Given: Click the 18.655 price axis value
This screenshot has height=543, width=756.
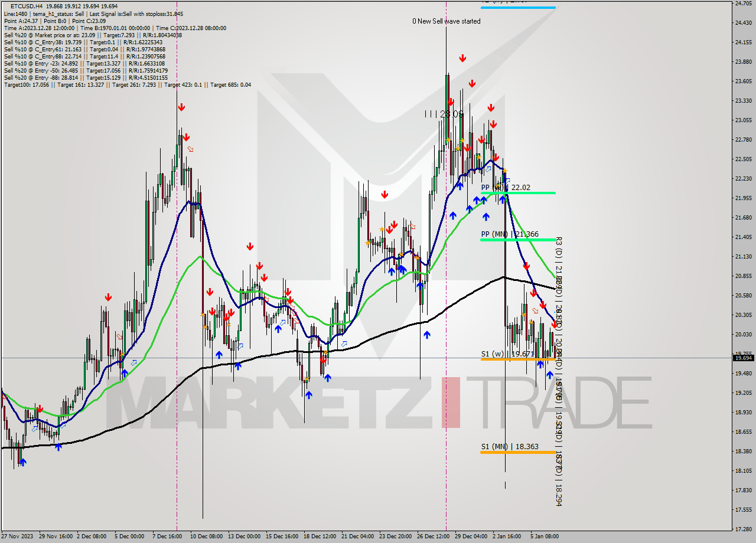Looking at the screenshot, I should click(742, 432).
